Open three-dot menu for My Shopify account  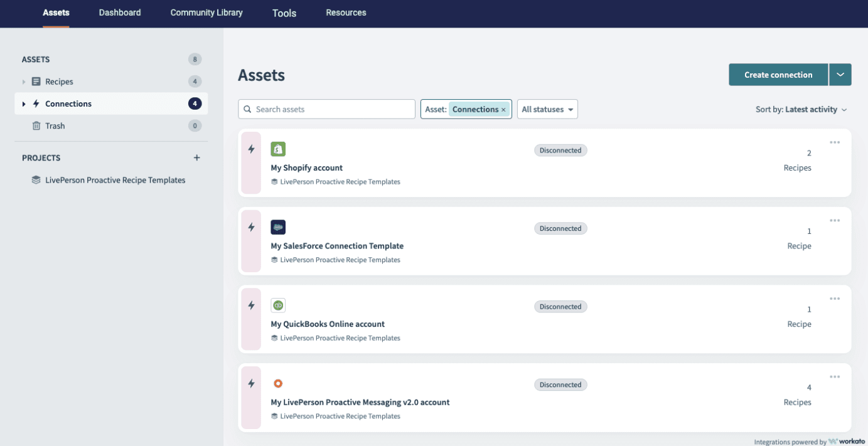pyautogui.click(x=834, y=142)
